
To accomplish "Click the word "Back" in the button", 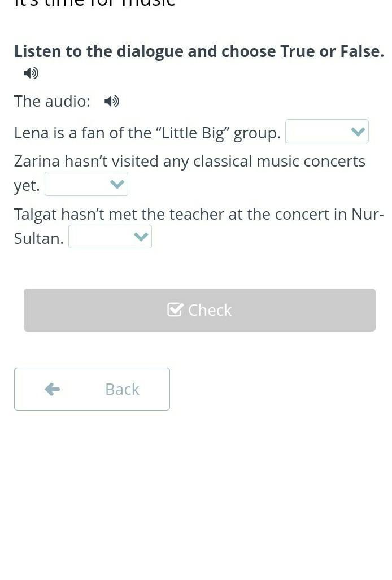I will click(x=123, y=390).
